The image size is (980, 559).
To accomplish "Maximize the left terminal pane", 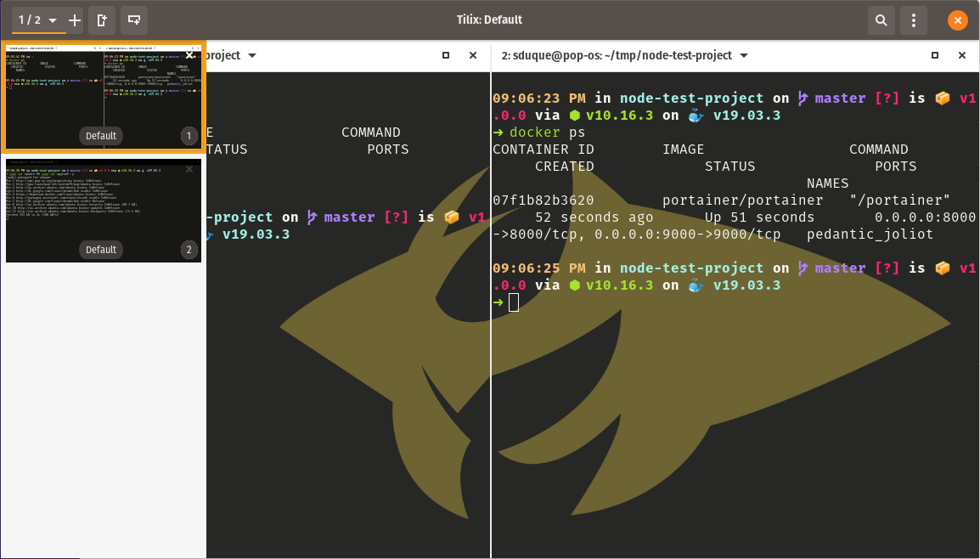I will tap(446, 56).
